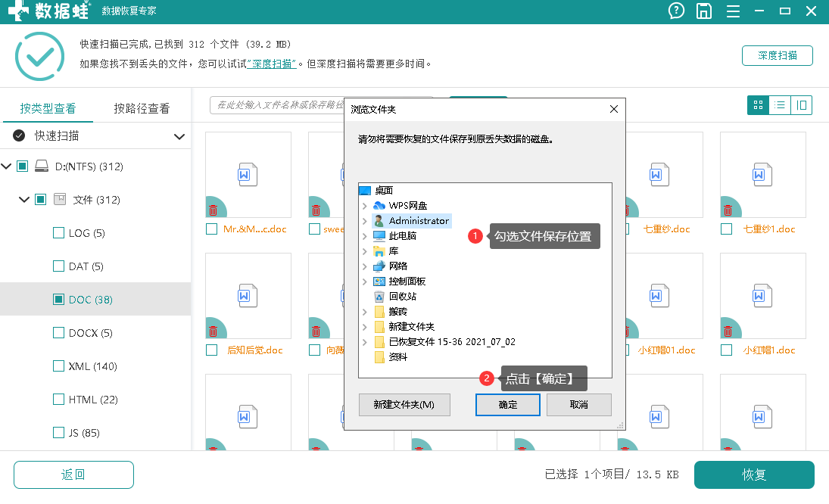This screenshot has height=504, width=829.
Task: Switch to preview pane view
Action: (802, 105)
